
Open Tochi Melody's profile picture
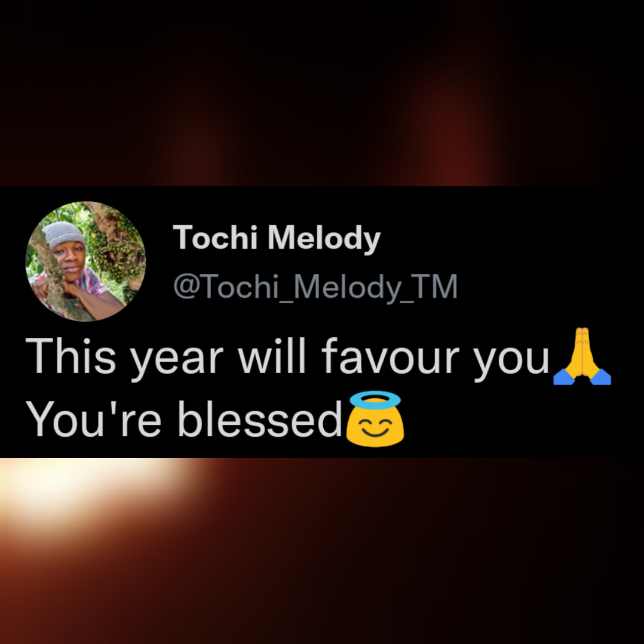click(x=86, y=261)
